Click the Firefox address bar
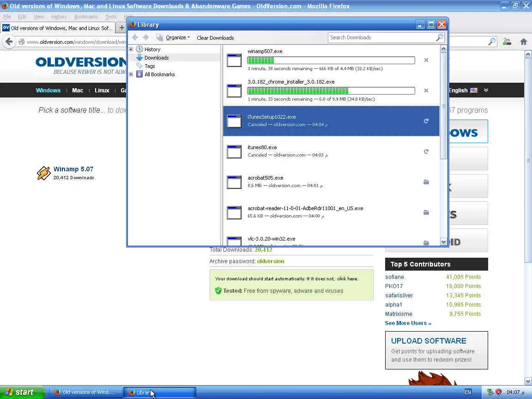Image resolution: width=532 pixels, height=399 pixels. coord(76,42)
